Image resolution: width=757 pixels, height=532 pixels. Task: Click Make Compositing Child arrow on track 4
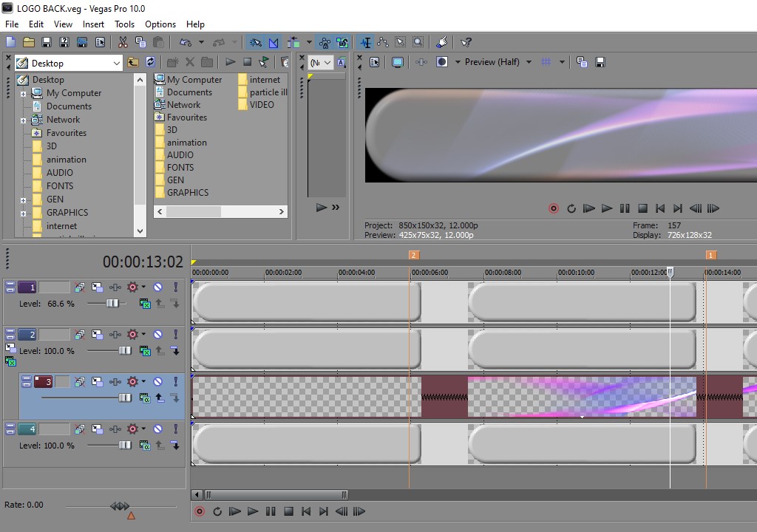pyautogui.click(x=174, y=446)
